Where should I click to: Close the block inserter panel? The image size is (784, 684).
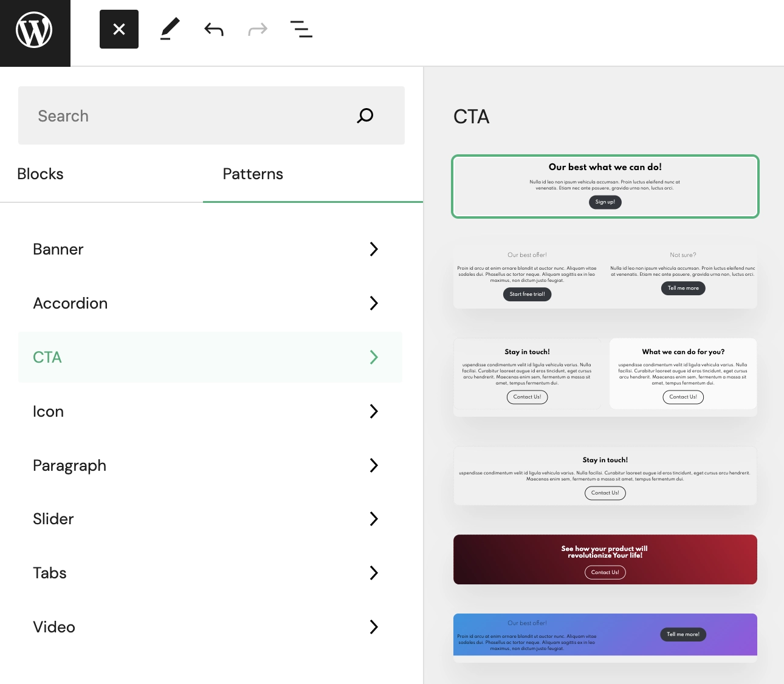pyautogui.click(x=119, y=29)
